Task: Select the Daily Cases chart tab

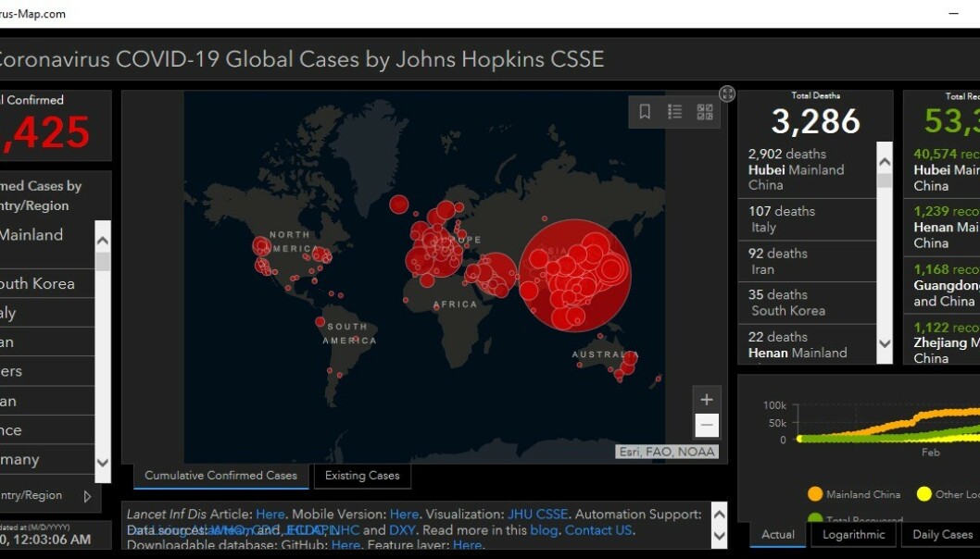Action: [943, 535]
